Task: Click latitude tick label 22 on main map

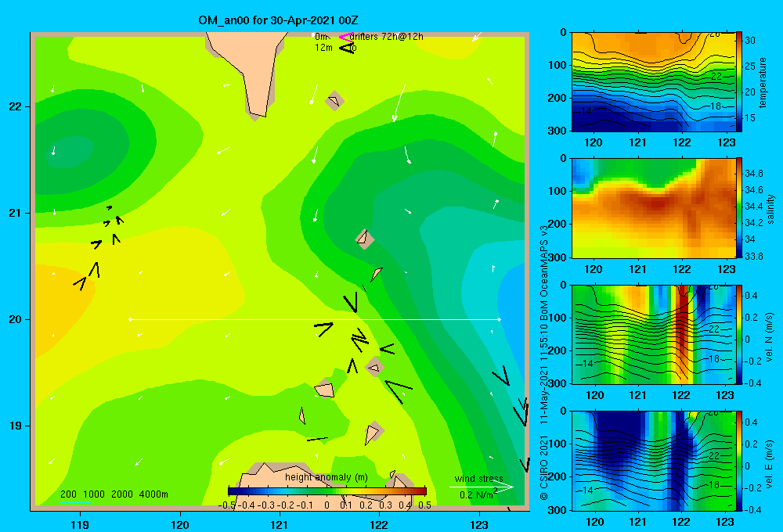Action: [16, 106]
